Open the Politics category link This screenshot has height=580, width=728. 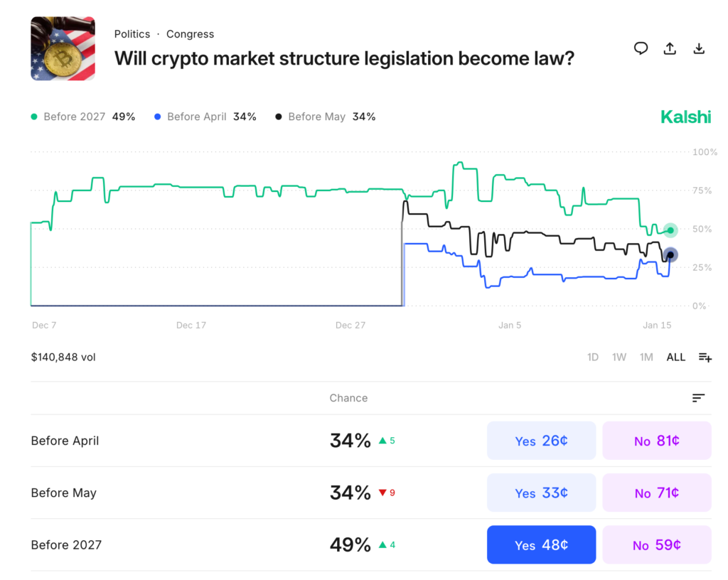[132, 34]
